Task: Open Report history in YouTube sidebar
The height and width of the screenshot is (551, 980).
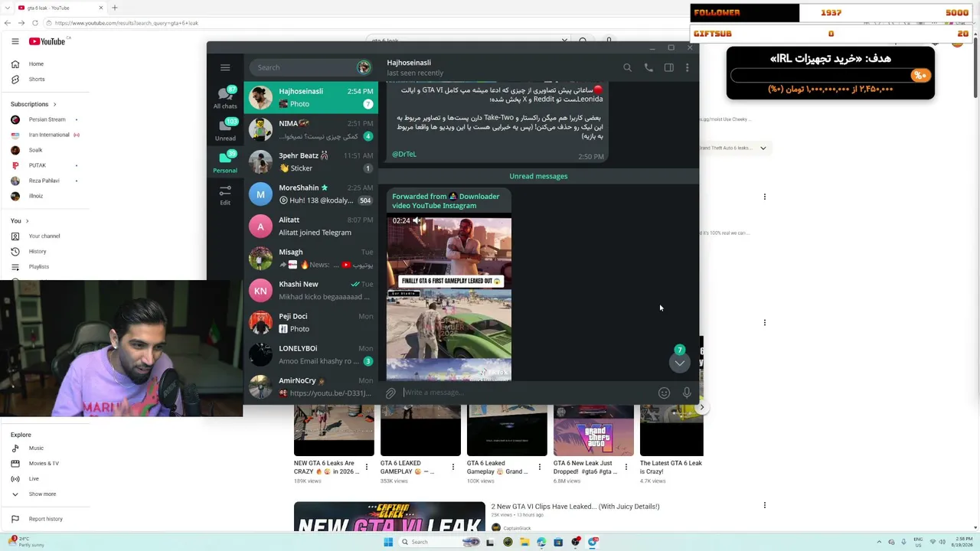Action: pos(46,519)
